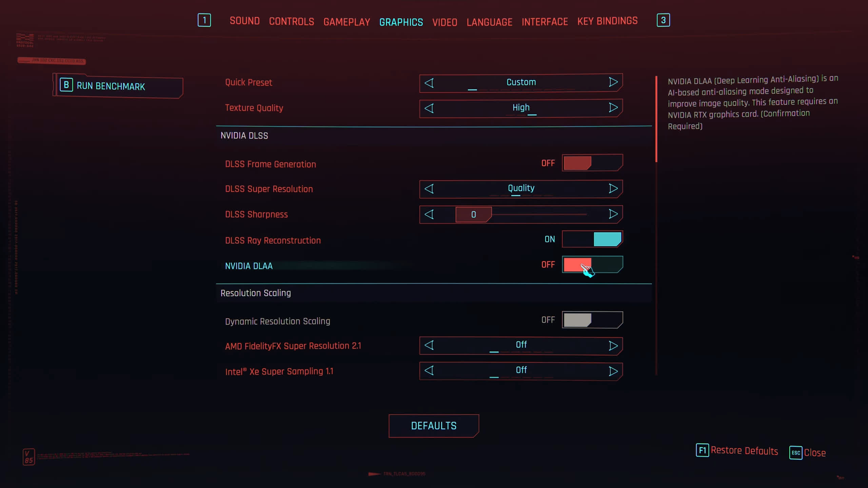Click the left arrow for Intel Xe Super Sampling
This screenshot has height=488, width=868.
pos(429,370)
